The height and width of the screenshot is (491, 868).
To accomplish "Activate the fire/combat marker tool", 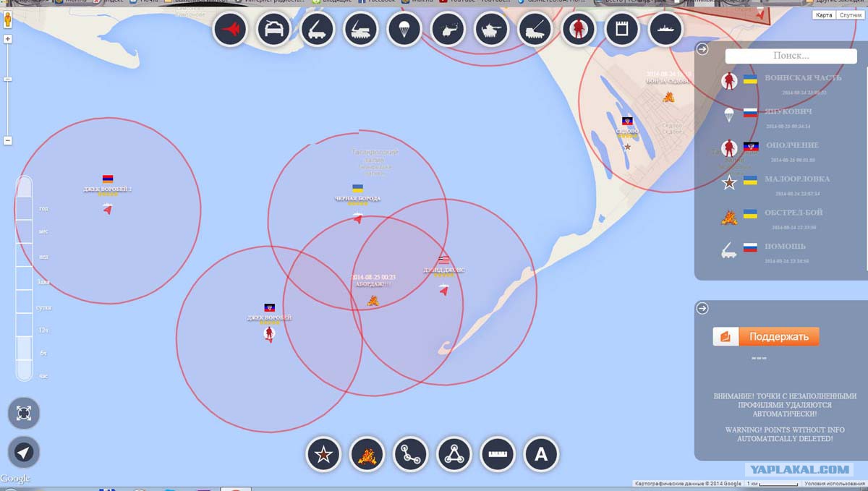I will tap(367, 455).
